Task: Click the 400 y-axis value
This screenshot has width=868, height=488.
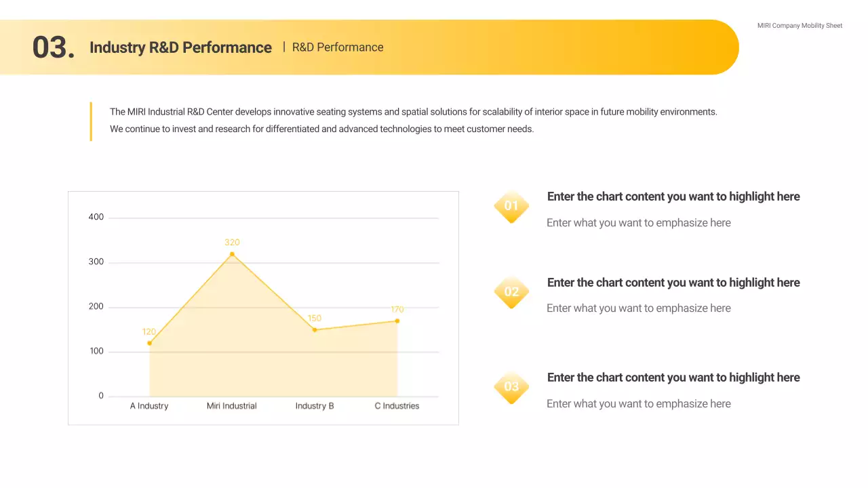Action: coord(96,218)
